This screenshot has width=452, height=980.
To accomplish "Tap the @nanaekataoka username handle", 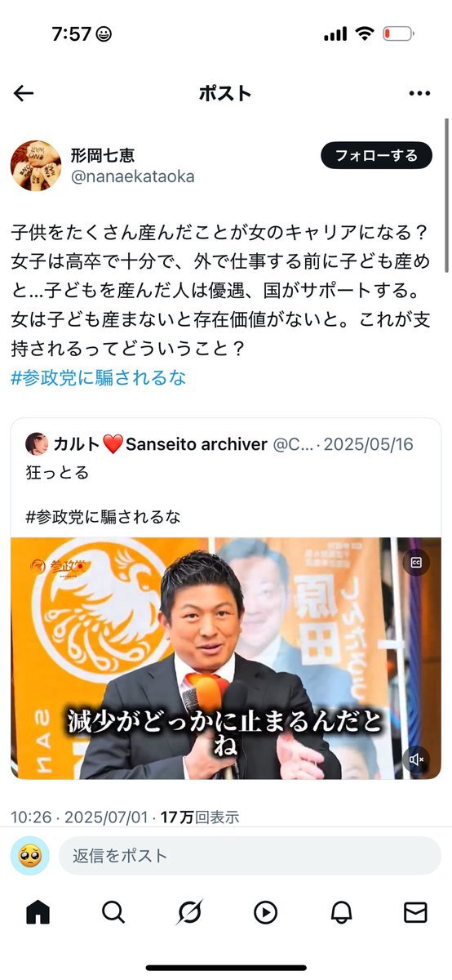I will (x=133, y=176).
